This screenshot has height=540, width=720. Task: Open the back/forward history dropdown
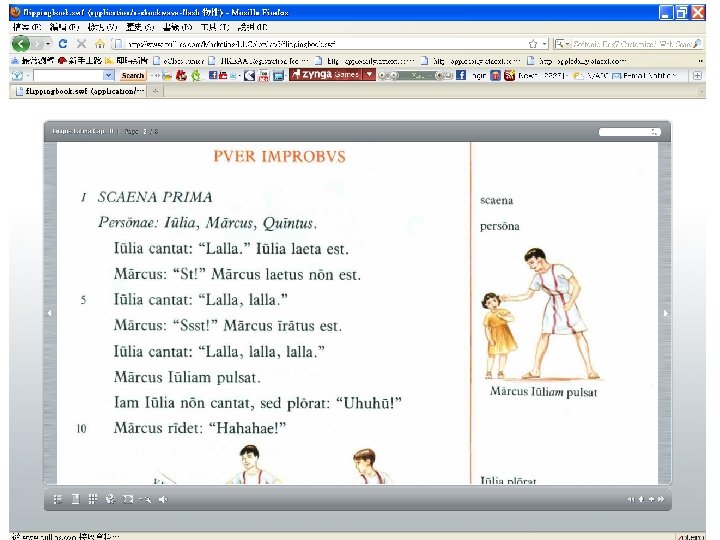click(x=48, y=44)
